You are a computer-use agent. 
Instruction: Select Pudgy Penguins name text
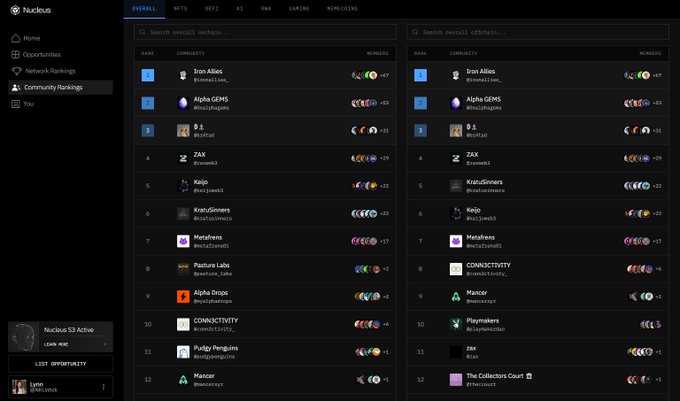[x=216, y=348]
